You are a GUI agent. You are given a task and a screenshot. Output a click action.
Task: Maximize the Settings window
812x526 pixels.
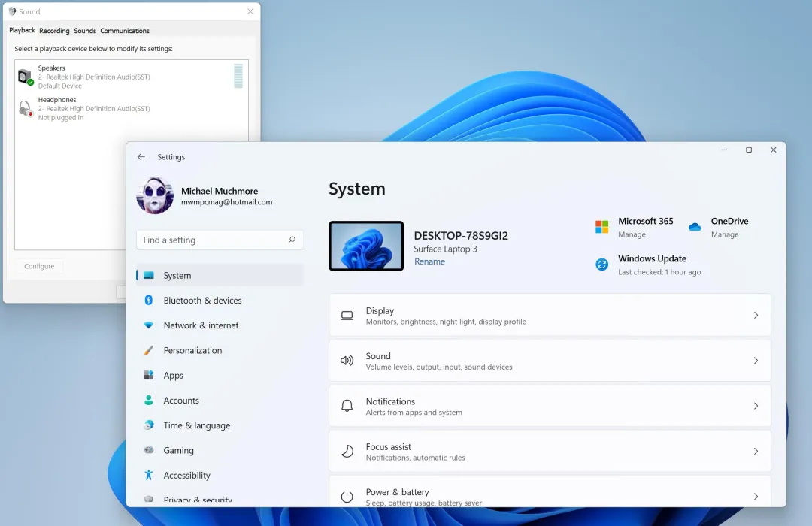[x=749, y=150]
